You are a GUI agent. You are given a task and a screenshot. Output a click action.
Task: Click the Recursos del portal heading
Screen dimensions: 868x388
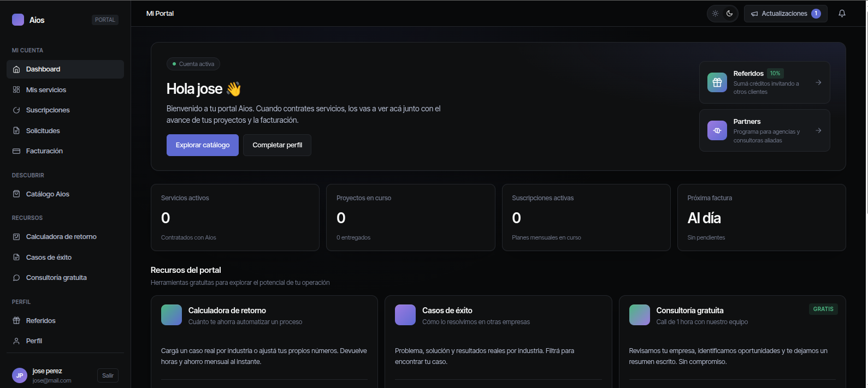[186, 270]
